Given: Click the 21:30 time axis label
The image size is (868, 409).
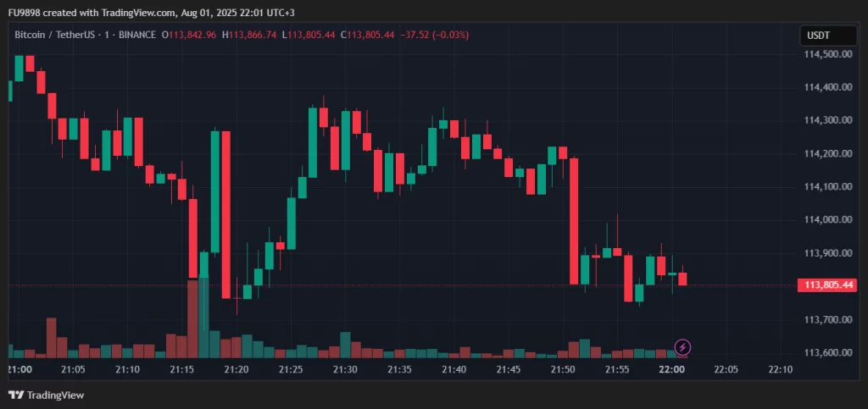Looking at the screenshot, I should pyautogui.click(x=345, y=369).
